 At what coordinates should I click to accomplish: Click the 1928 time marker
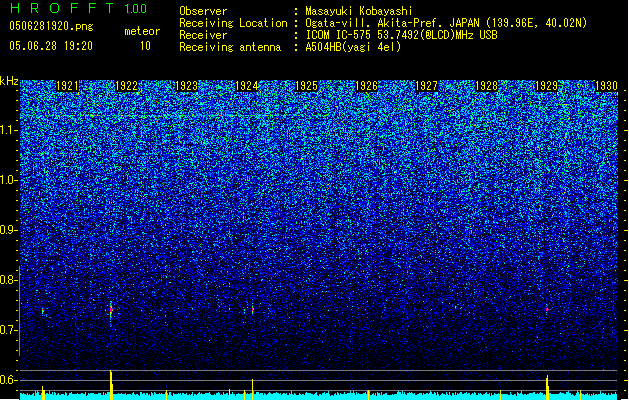click(487, 86)
